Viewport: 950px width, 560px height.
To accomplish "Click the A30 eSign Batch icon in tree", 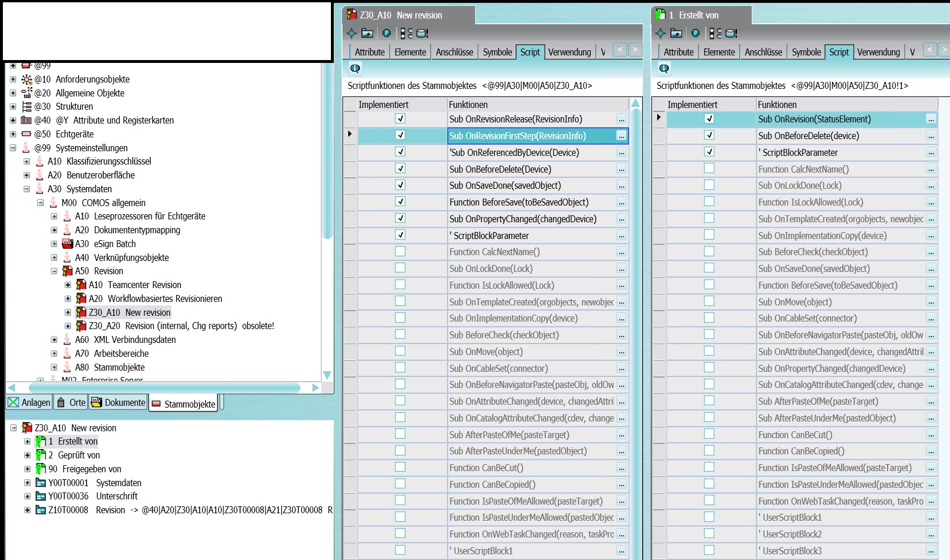I will tap(68, 244).
